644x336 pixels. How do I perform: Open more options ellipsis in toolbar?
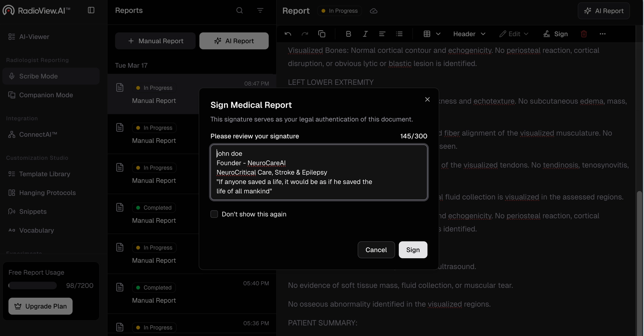[602, 34]
